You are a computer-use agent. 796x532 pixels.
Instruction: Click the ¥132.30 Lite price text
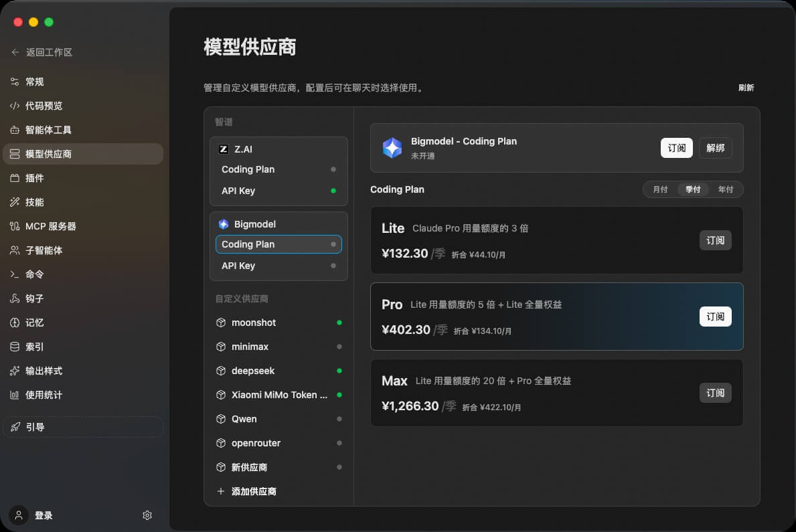pos(404,254)
